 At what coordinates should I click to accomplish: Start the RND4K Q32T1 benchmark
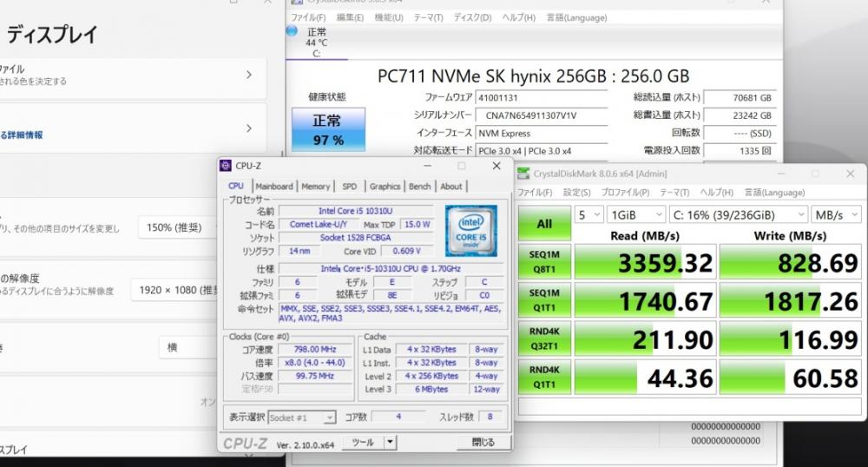pos(544,339)
